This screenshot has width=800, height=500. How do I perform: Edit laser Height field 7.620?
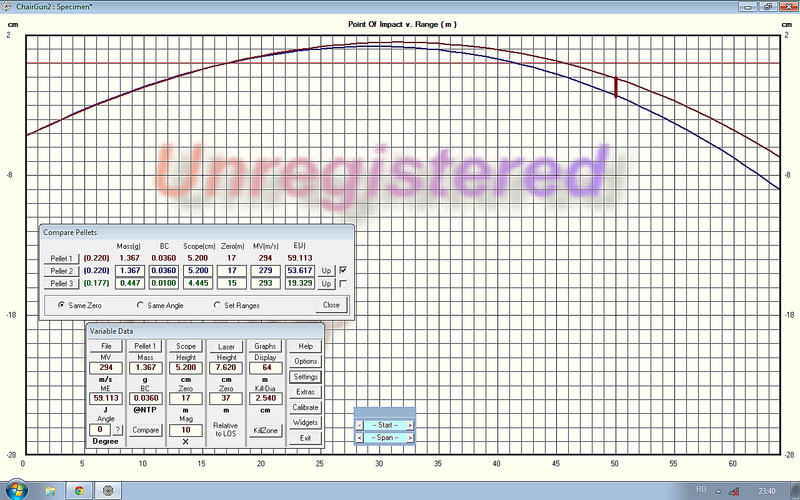[x=226, y=368]
